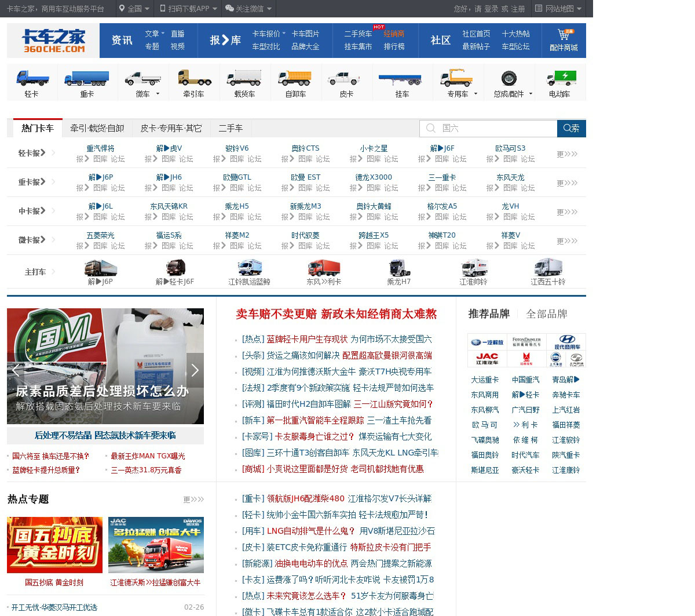
Task: Click the 东风多利卡 featured truck image
Action: tap(324, 267)
